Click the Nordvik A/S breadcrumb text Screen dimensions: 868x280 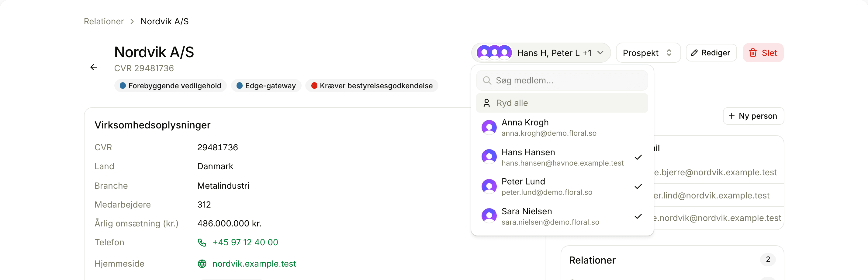click(x=164, y=22)
